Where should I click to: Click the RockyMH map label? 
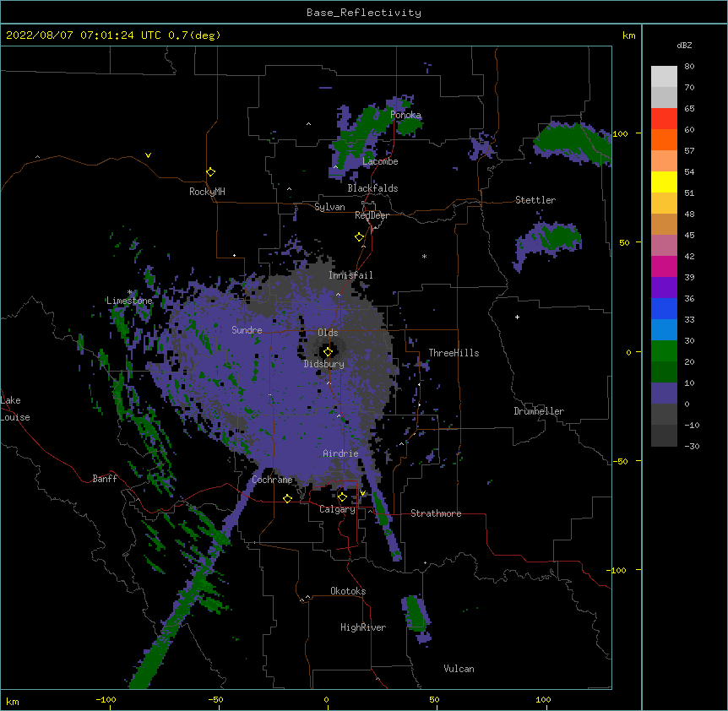click(207, 192)
